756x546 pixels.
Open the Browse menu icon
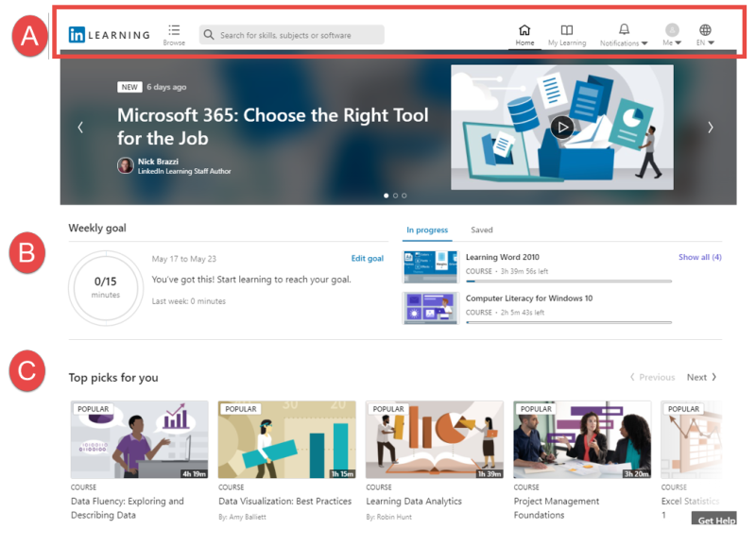174,30
